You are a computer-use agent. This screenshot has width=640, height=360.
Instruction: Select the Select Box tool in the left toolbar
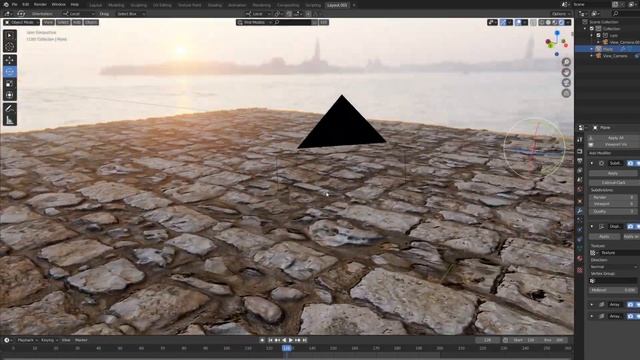[10, 35]
